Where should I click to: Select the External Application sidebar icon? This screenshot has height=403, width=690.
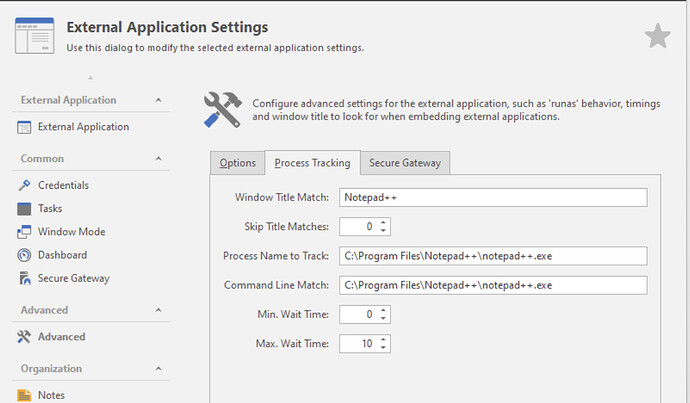tap(25, 127)
